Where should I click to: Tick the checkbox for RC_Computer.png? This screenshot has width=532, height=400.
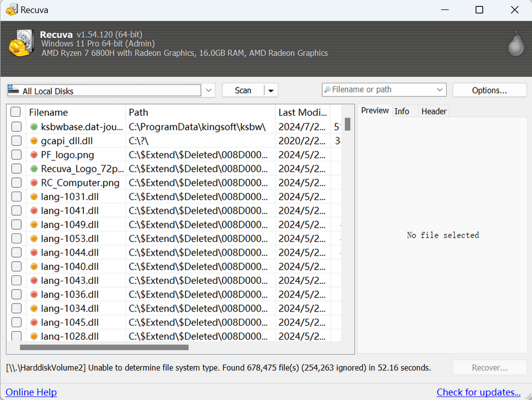pos(16,183)
